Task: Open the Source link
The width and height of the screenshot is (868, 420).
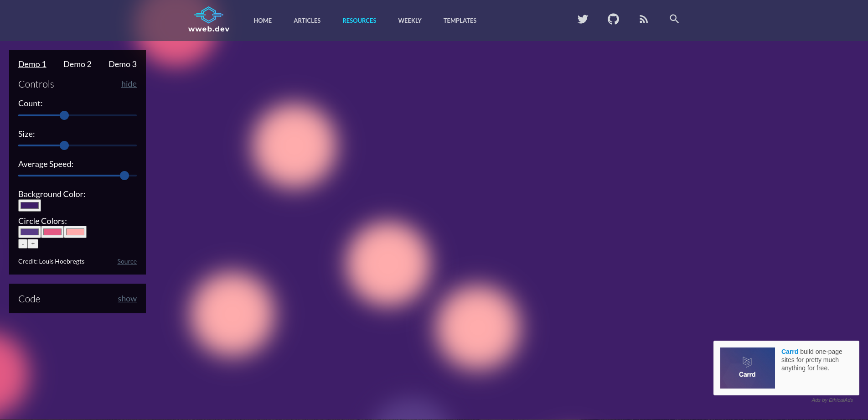Action: (x=127, y=261)
